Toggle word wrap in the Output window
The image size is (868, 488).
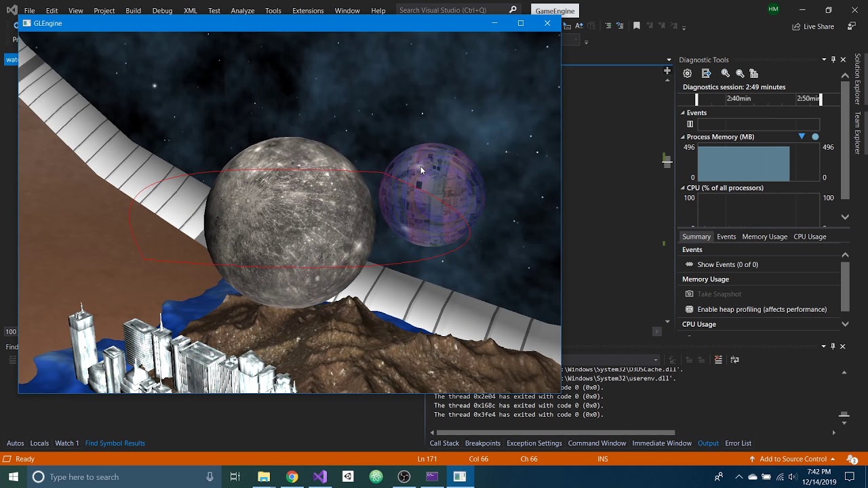(734, 360)
